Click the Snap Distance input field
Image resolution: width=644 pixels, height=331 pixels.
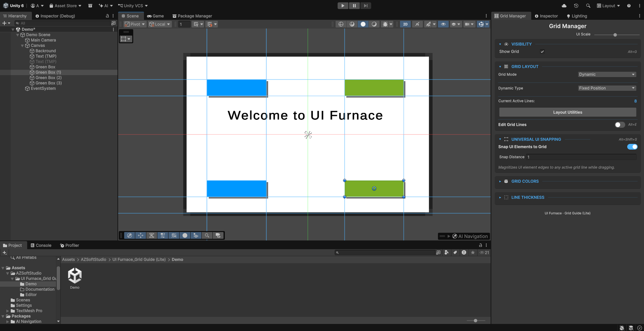point(581,157)
